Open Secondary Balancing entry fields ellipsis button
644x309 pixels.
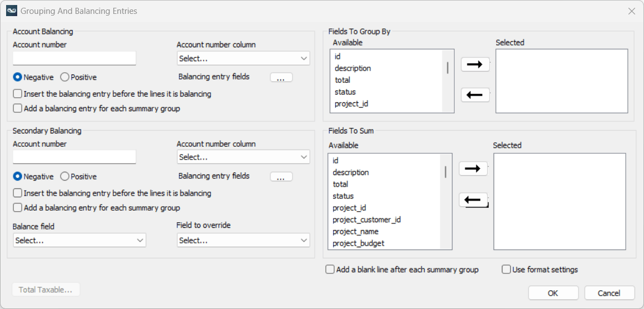[x=281, y=177]
